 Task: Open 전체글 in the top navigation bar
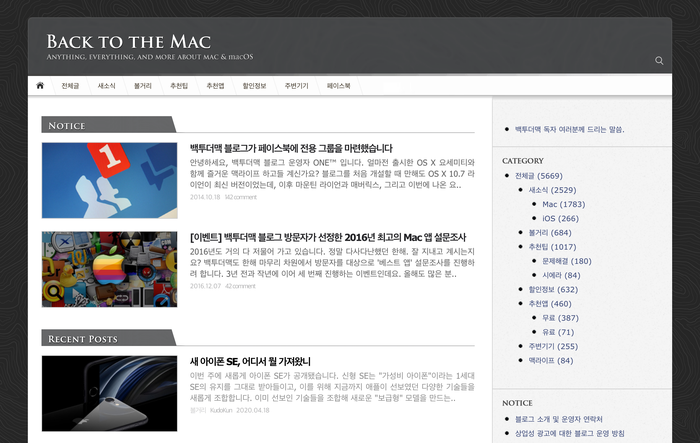click(70, 86)
